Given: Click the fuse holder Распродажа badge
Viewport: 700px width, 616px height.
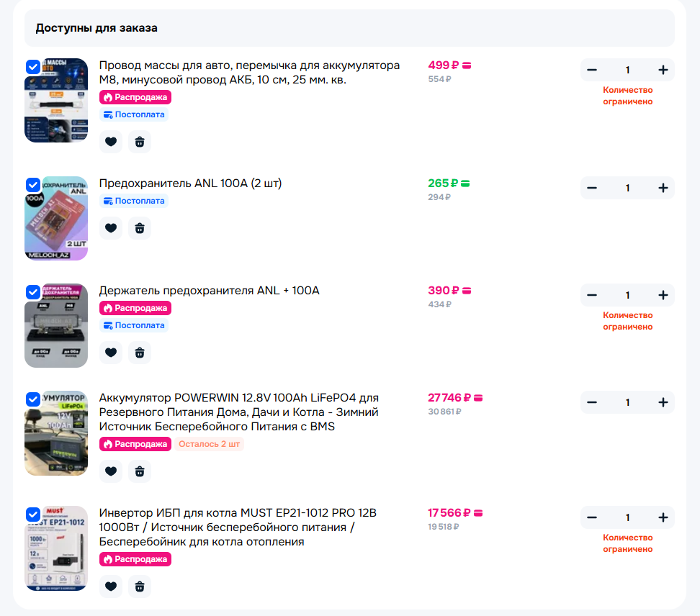Looking at the screenshot, I should [x=135, y=308].
